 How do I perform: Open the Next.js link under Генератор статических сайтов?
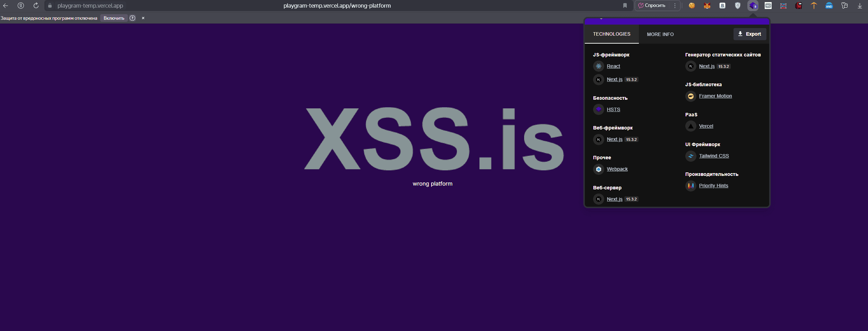coord(707,66)
